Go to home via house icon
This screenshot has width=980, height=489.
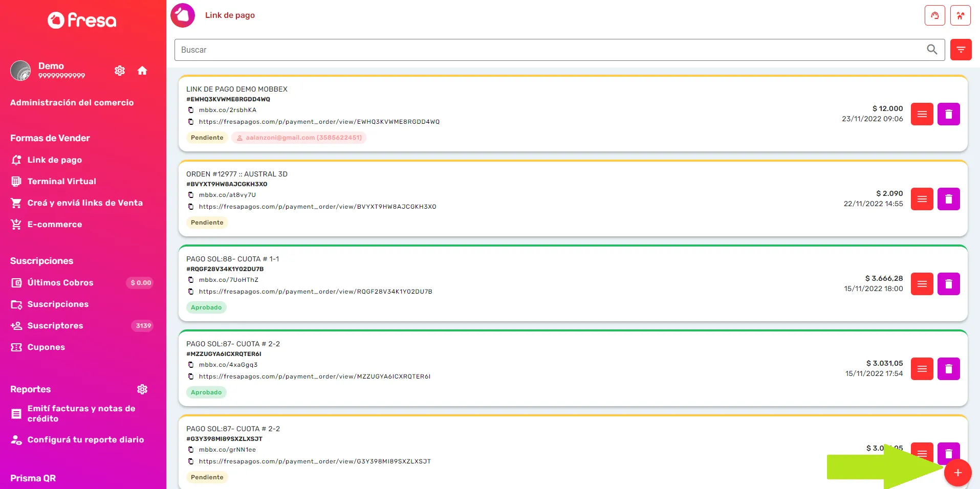142,71
